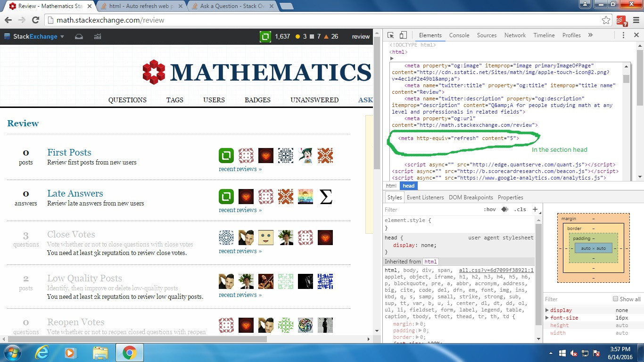Open the DevTools Network tab

pyautogui.click(x=515, y=35)
